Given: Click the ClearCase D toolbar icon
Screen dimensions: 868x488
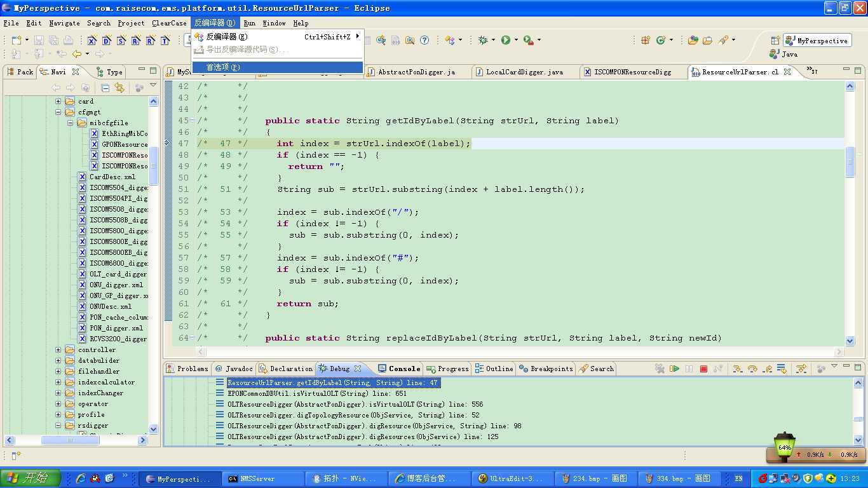Looking at the screenshot, I should [x=106, y=40].
